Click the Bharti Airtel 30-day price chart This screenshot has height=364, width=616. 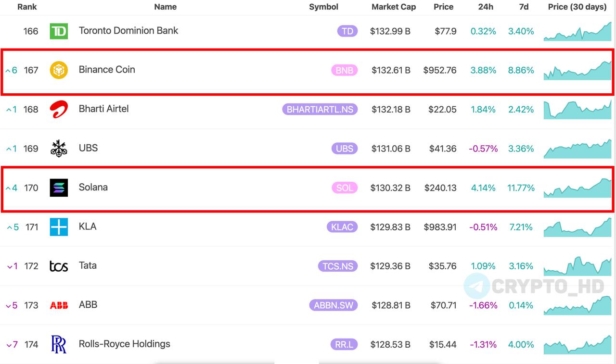coord(577,110)
